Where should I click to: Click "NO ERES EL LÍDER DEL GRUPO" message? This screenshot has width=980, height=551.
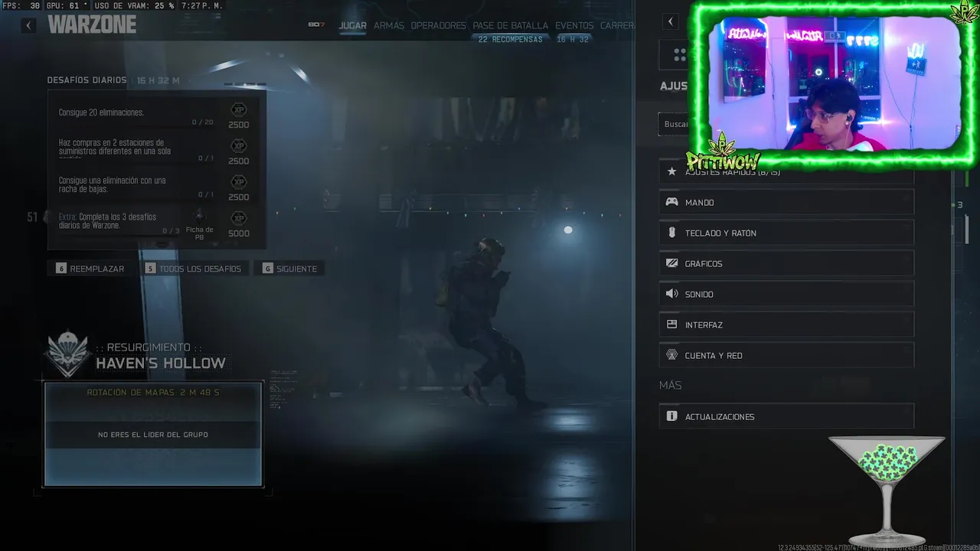[x=153, y=435]
